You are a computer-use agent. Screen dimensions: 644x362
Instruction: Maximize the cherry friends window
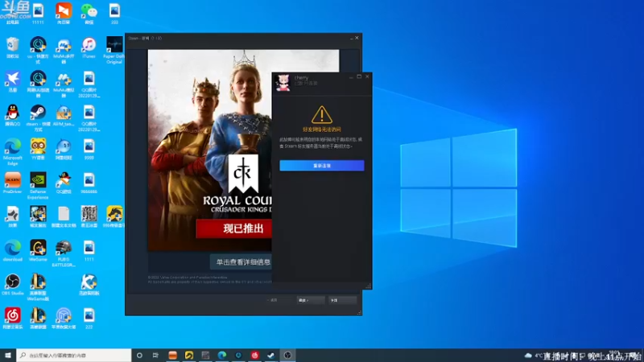coord(359,76)
